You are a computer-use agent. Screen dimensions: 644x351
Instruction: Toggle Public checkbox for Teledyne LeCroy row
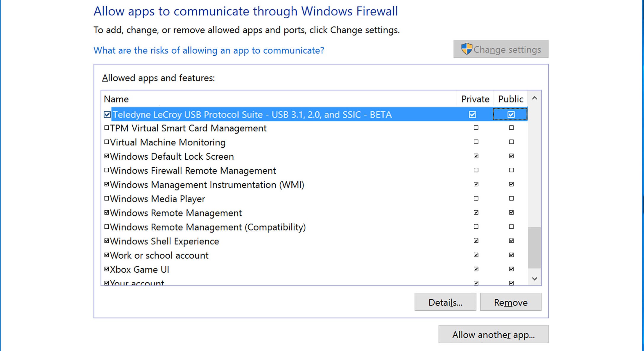click(511, 115)
